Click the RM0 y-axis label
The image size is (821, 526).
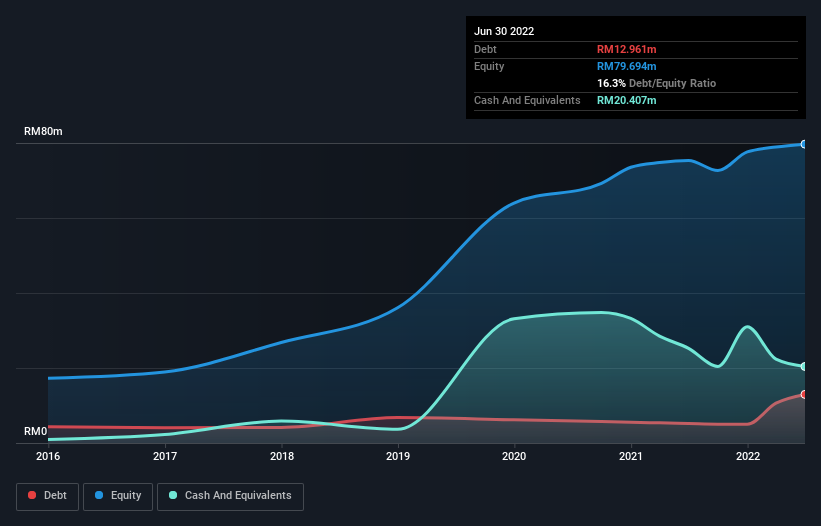click(x=36, y=431)
